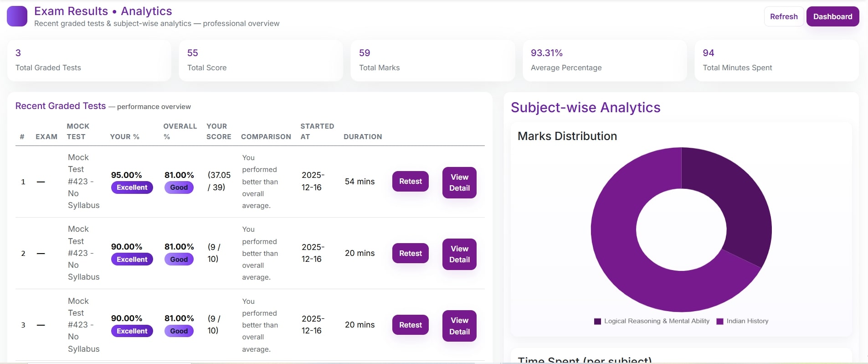Toggle Indian History legend entry
This screenshot has width=868, height=364.
click(x=742, y=321)
